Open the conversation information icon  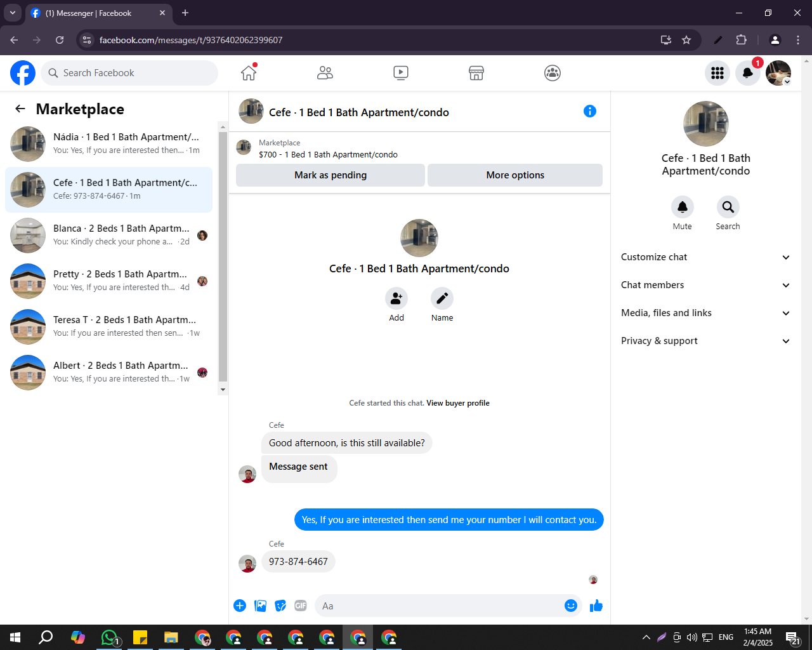click(x=590, y=112)
